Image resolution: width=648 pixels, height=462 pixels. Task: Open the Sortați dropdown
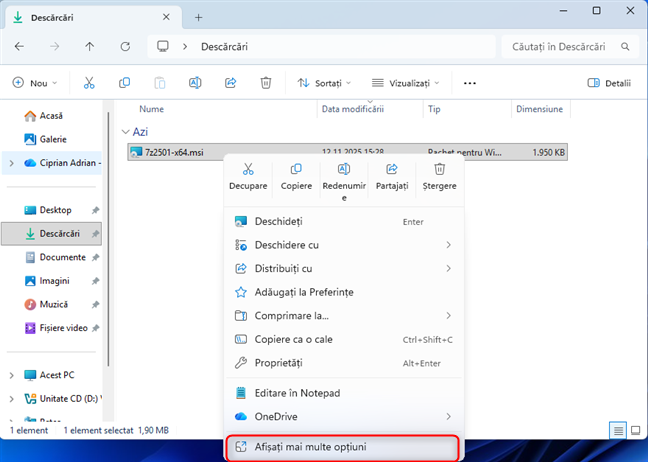coord(324,83)
